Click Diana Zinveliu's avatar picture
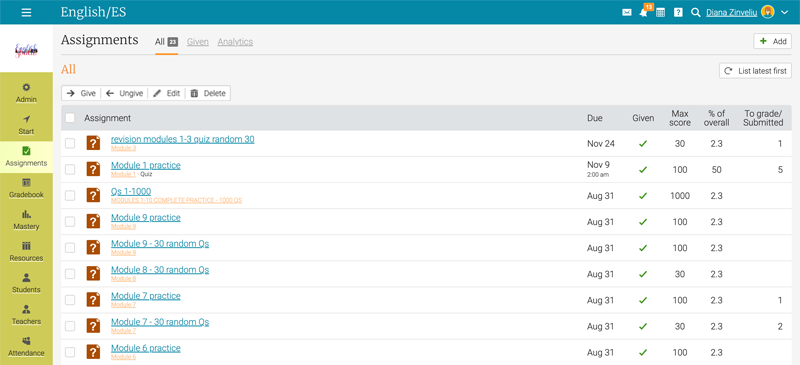The height and width of the screenshot is (365, 800). [768, 12]
